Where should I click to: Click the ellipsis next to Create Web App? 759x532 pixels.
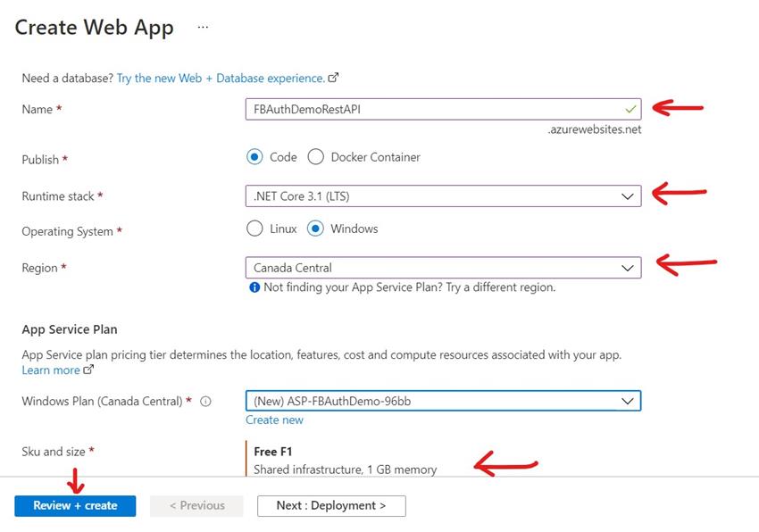(x=203, y=27)
